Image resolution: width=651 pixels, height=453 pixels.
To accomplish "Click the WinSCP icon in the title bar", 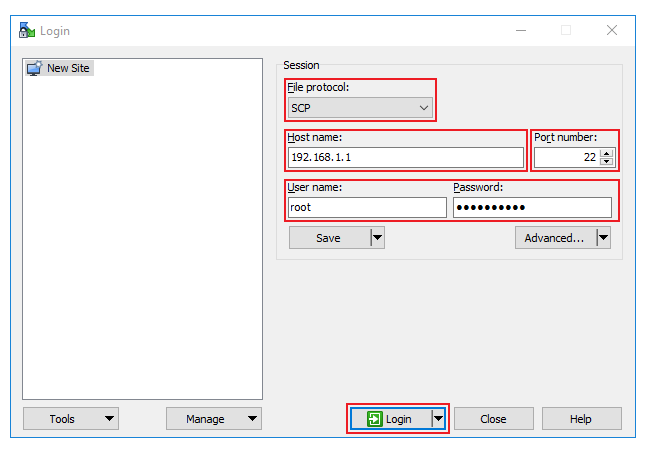I will (x=27, y=30).
